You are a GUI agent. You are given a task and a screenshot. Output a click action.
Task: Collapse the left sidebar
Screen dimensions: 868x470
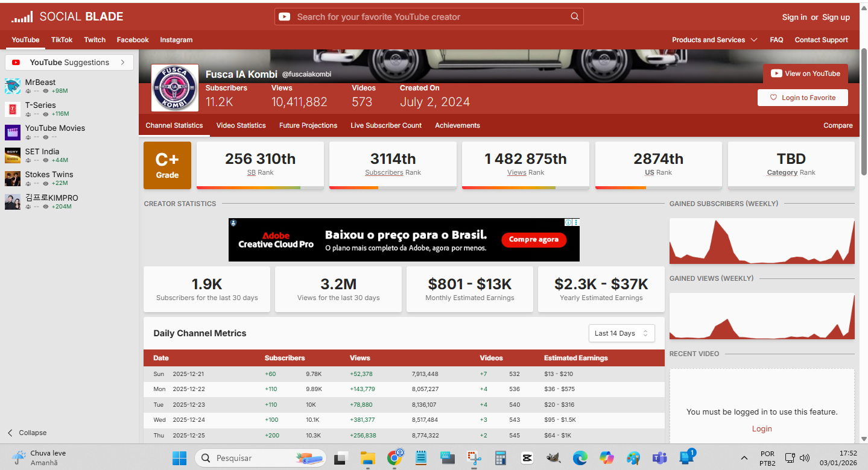(x=27, y=433)
